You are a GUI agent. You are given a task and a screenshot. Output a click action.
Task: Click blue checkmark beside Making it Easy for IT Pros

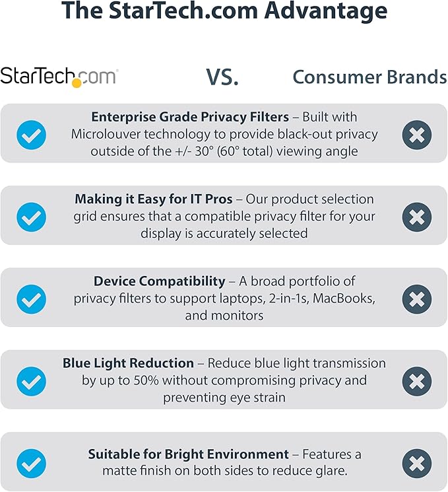coord(31,217)
